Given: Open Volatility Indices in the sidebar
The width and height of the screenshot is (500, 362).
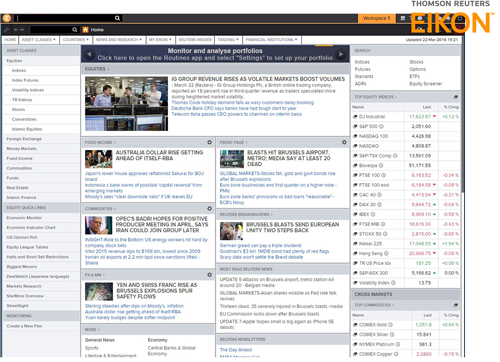Looking at the screenshot, I should tap(28, 90).
